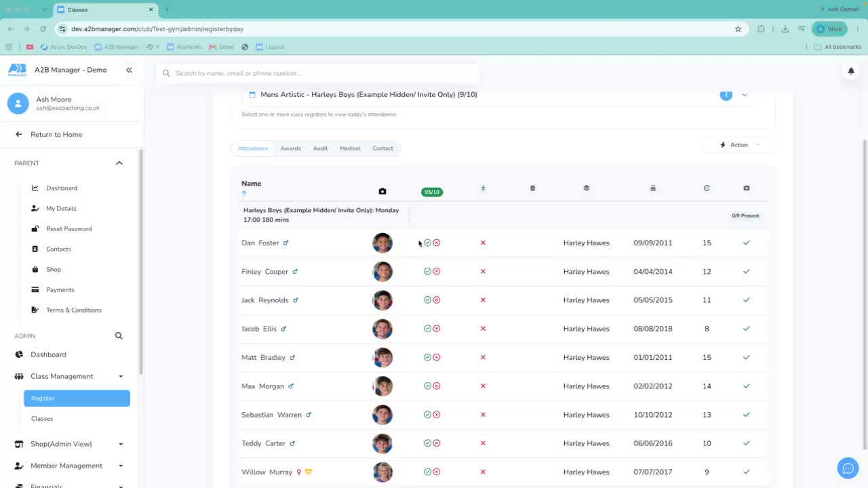The width and height of the screenshot is (868, 488).
Task: Switch to the Contact tab
Action: pyautogui.click(x=382, y=148)
